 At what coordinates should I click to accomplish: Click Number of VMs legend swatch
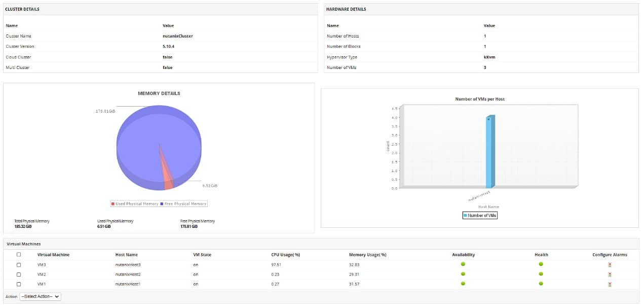[466, 216]
